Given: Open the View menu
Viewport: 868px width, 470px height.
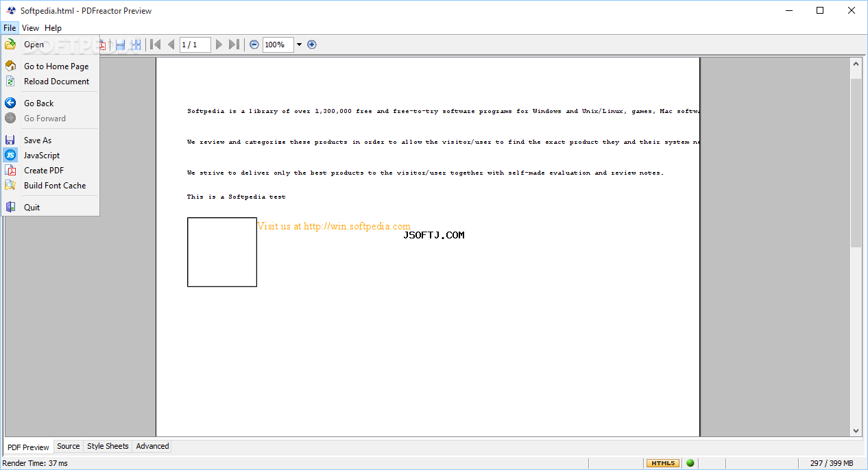Looking at the screenshot, I should coord(31,28).
